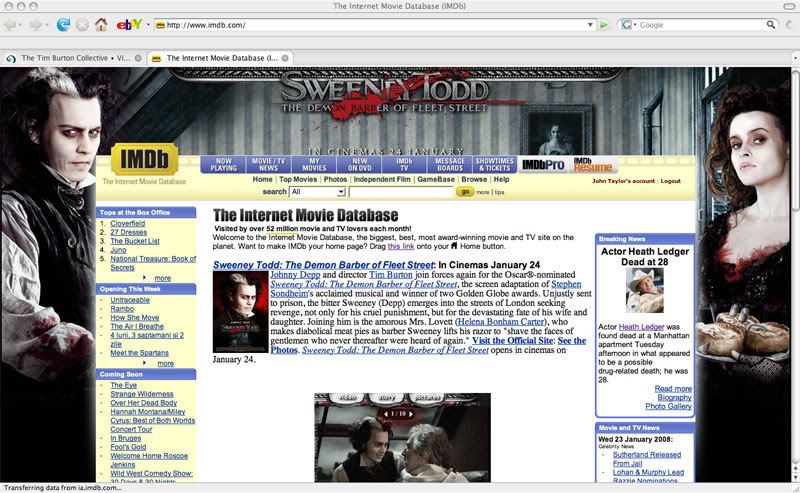Click the Home icon in browser toolbar
The image size is (800, 493).
(103, 24)
